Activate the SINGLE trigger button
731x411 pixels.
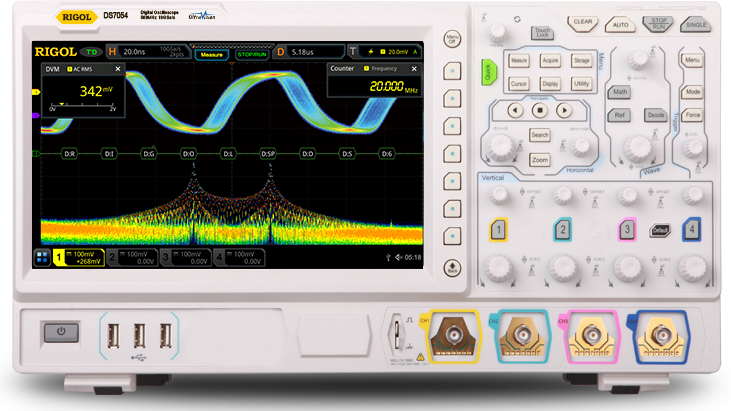point(696,25)
